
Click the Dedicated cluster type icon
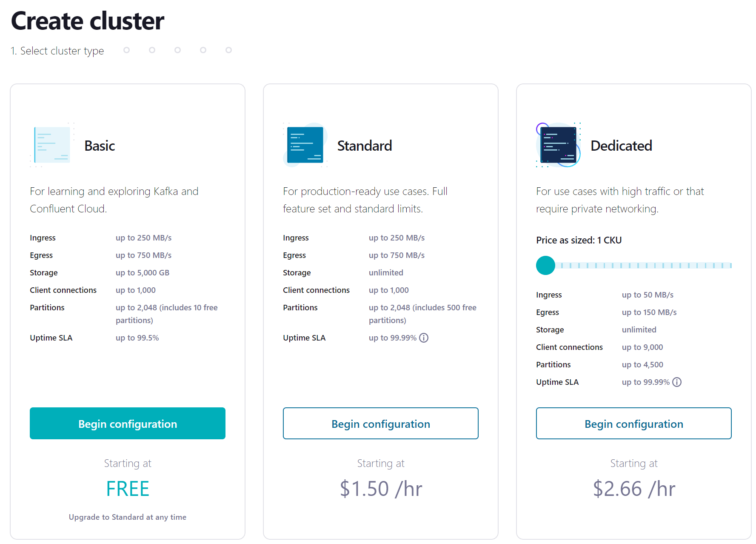[558, 145]
